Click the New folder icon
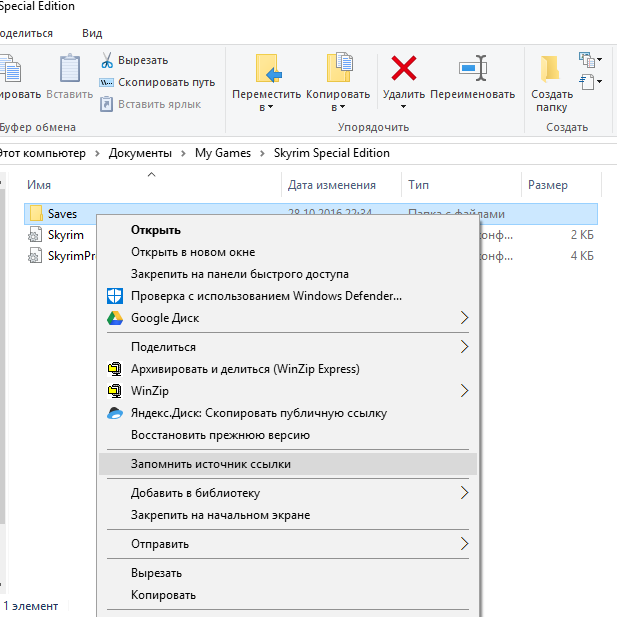 tap(550, 68)
